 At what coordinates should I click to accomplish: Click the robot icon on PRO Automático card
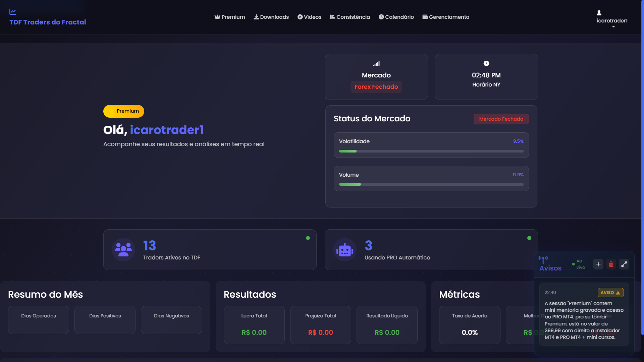pos(345,250)
